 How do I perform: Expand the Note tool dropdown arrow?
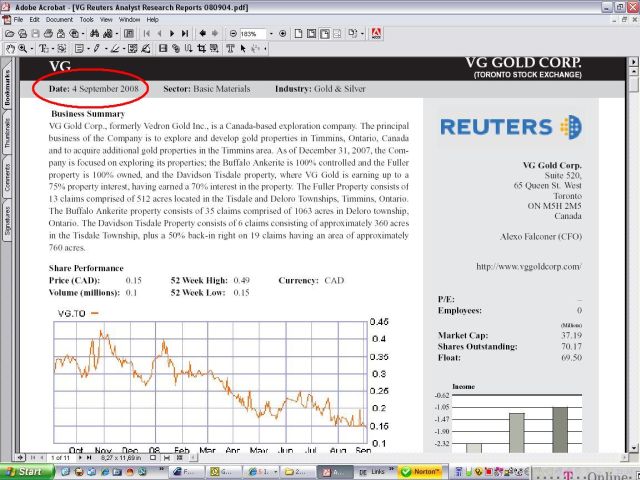[88, 49]
